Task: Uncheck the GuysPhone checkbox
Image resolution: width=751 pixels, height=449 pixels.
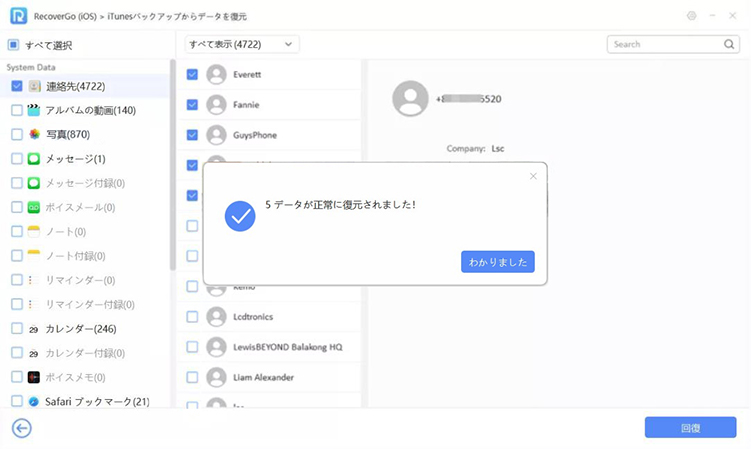Action: pos(192,135)
